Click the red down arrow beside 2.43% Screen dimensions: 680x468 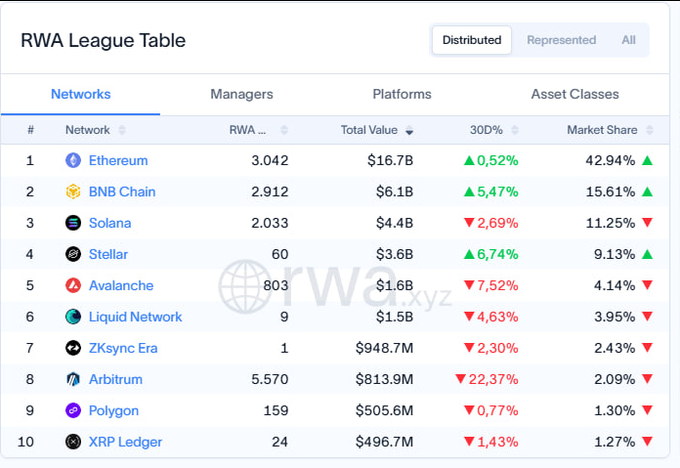coord(647,348)
